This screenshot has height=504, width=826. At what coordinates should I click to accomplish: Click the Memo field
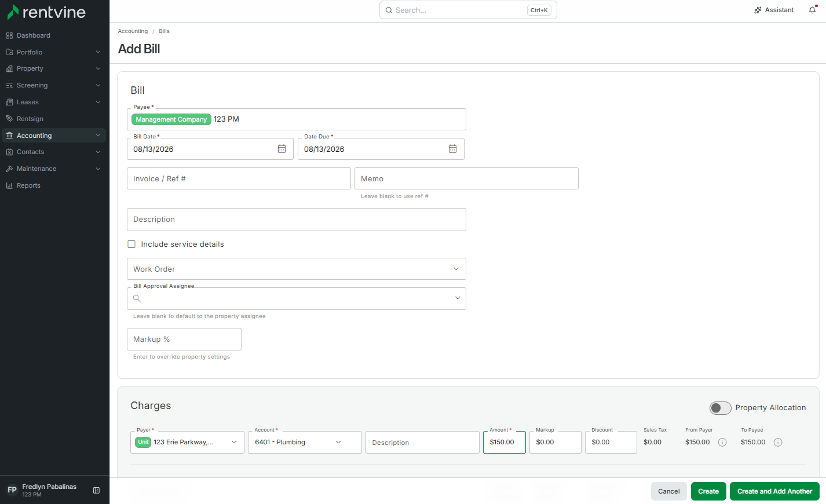tap(466, 178)
